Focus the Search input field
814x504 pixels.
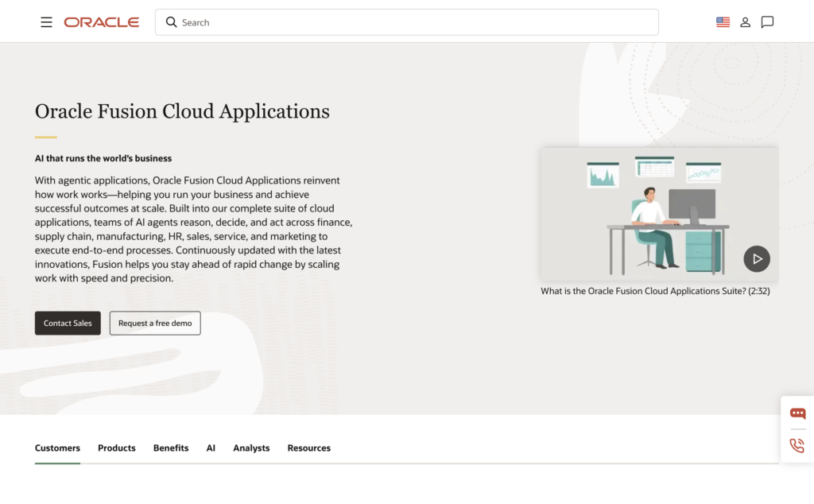(x=406, y=22)
